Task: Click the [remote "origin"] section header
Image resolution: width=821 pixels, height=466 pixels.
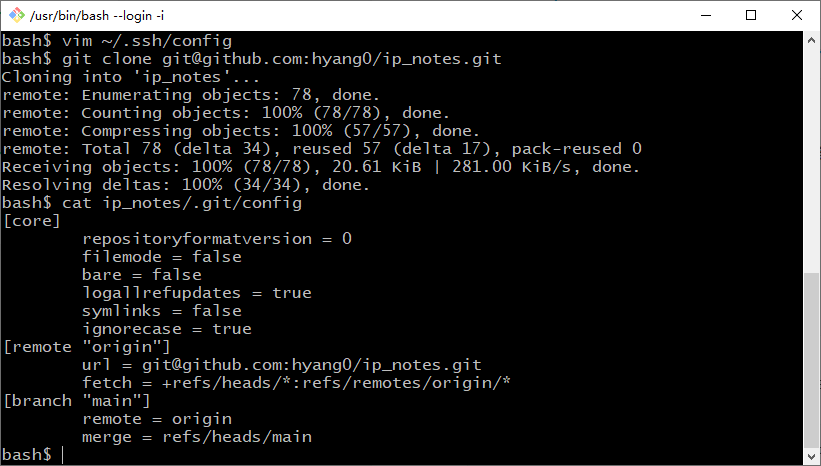Action: pyautogui.click(x=87, y=347)
